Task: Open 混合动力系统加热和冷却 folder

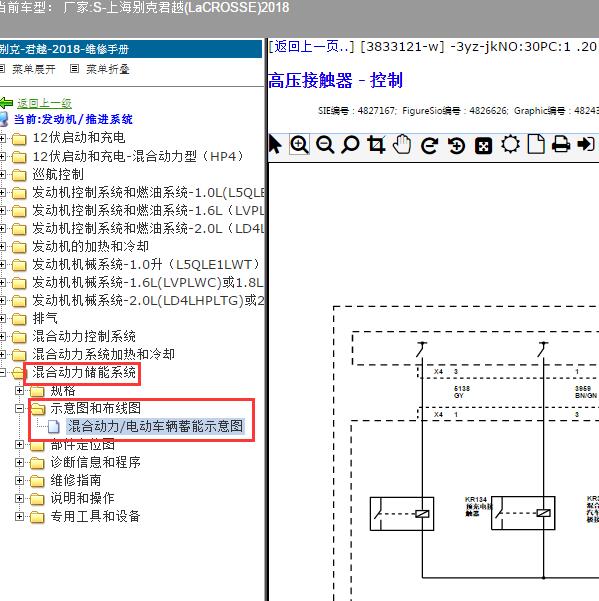Action: click(x=103, y=354)
